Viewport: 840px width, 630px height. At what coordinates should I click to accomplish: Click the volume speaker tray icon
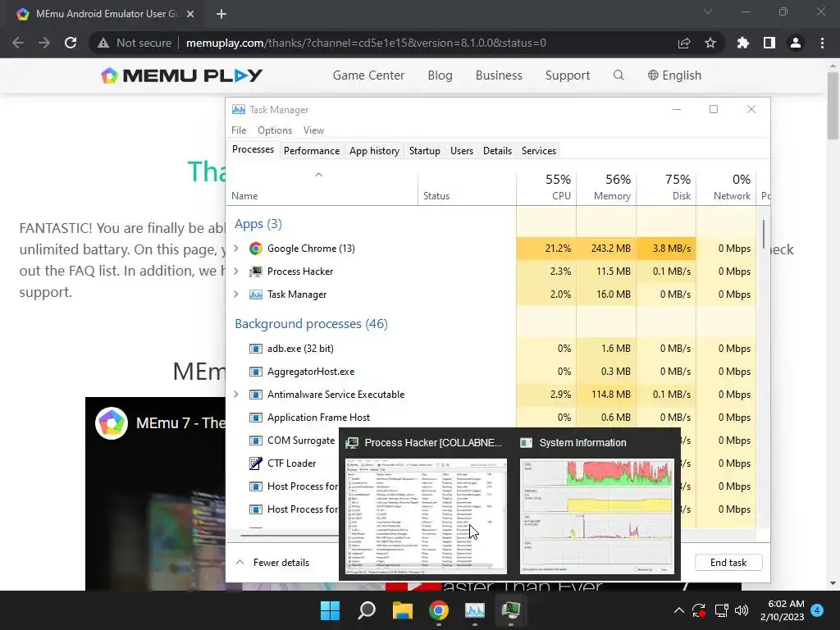tap(742, 610)
